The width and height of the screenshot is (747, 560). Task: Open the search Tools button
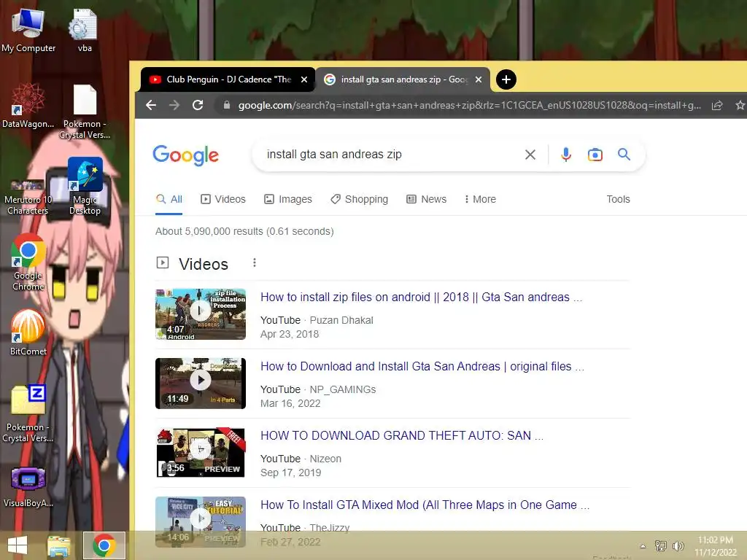pos(618,199)
